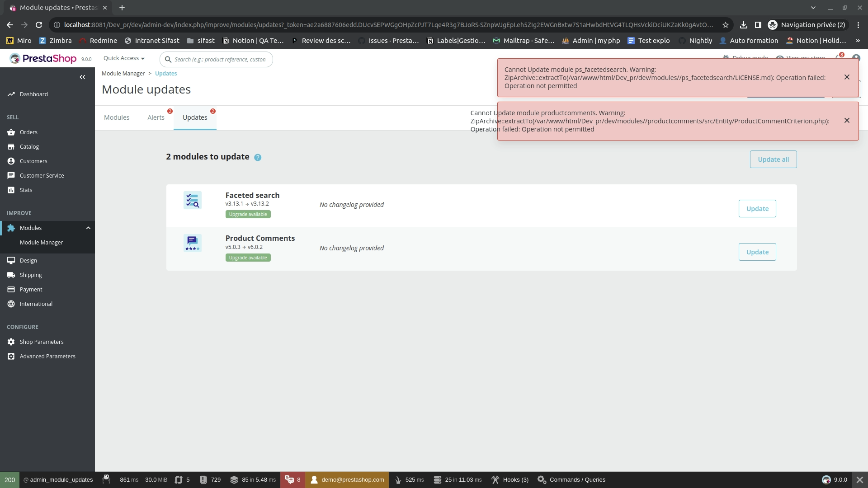Click the Customer Service chat icon

(x=11, y=175)
